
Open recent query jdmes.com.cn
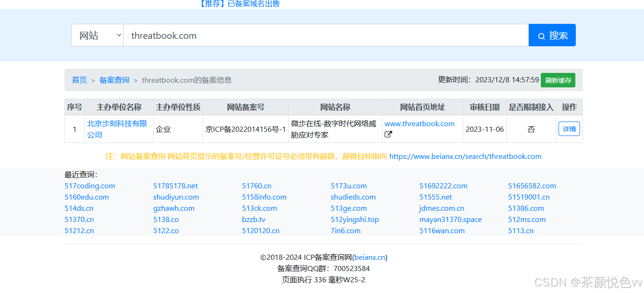442,208
